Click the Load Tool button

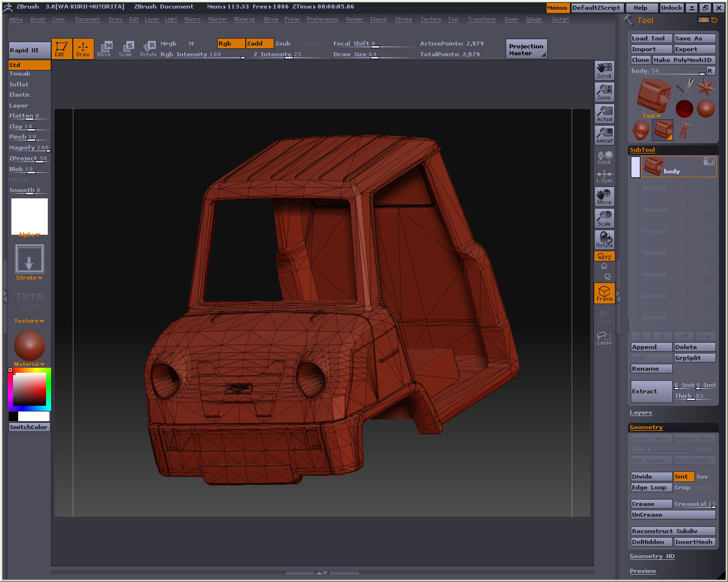651,39
